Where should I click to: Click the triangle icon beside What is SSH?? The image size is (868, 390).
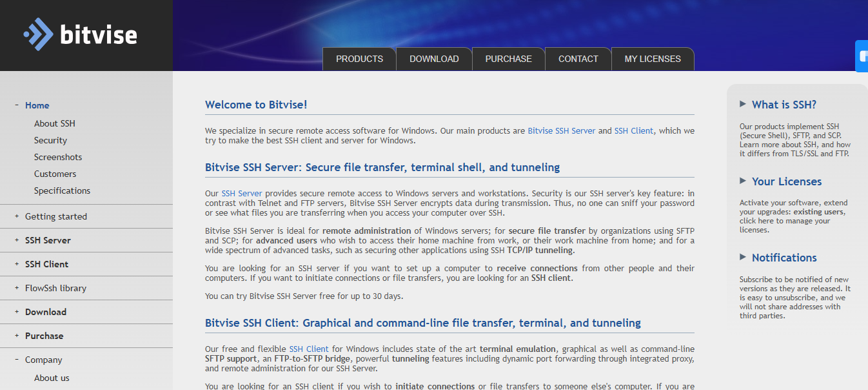(743, 104)
